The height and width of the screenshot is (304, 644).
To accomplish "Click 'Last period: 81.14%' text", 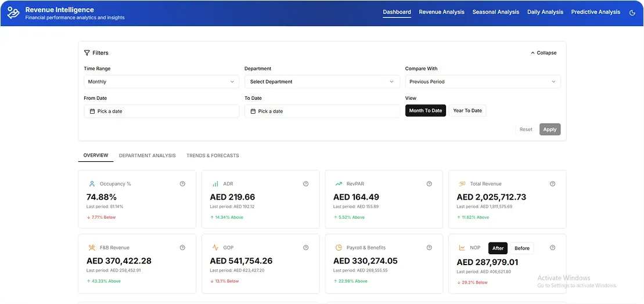I will point(105,207).
